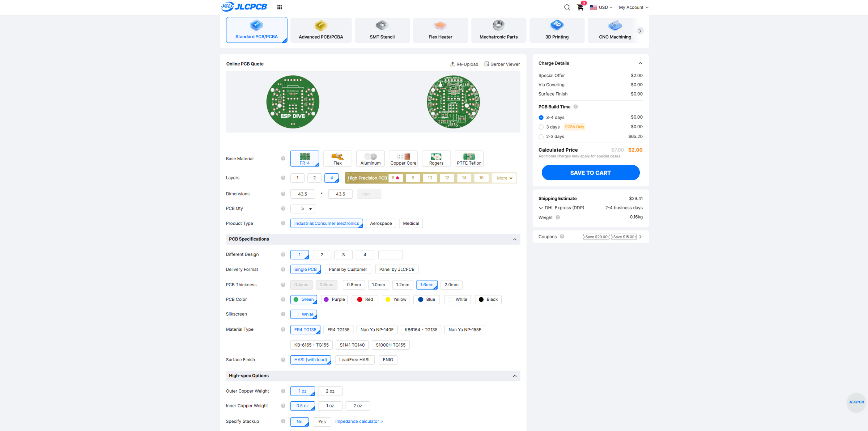Open the USD currency dropdown
Image resolution: width=868 pixels, height=431 pixels.
(x=601, y=7)
